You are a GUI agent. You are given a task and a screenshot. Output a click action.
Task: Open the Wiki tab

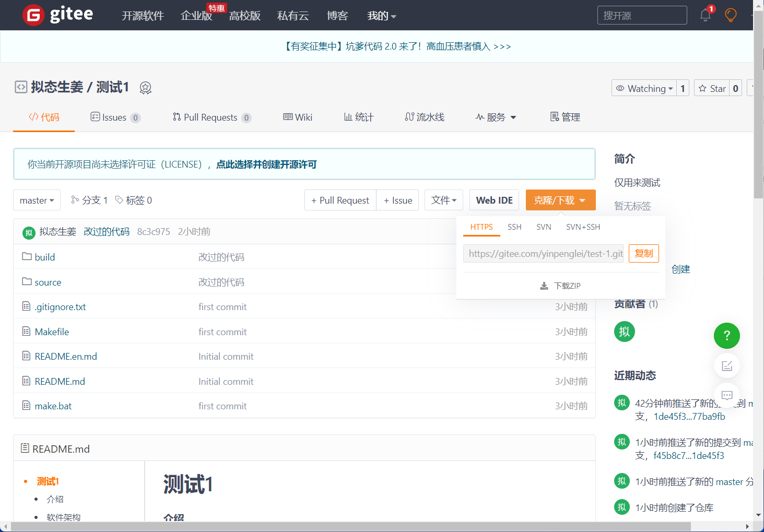click(x=298, y=117)
